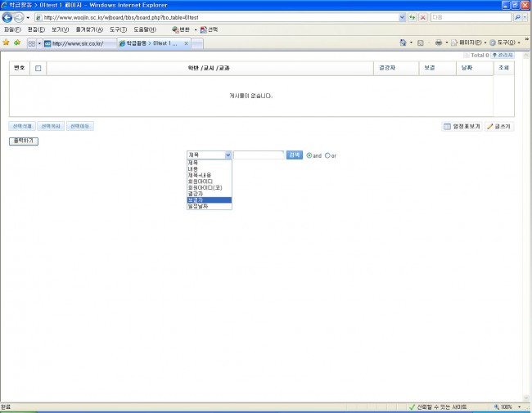Click the 결강자 column header

(387, 68)
